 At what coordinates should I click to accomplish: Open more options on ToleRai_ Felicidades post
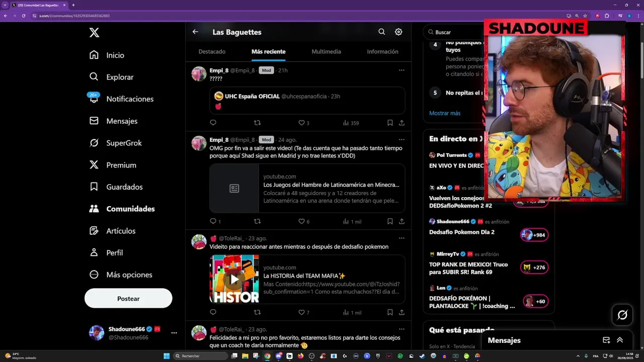pyautogui.click(x=401, y=329)
